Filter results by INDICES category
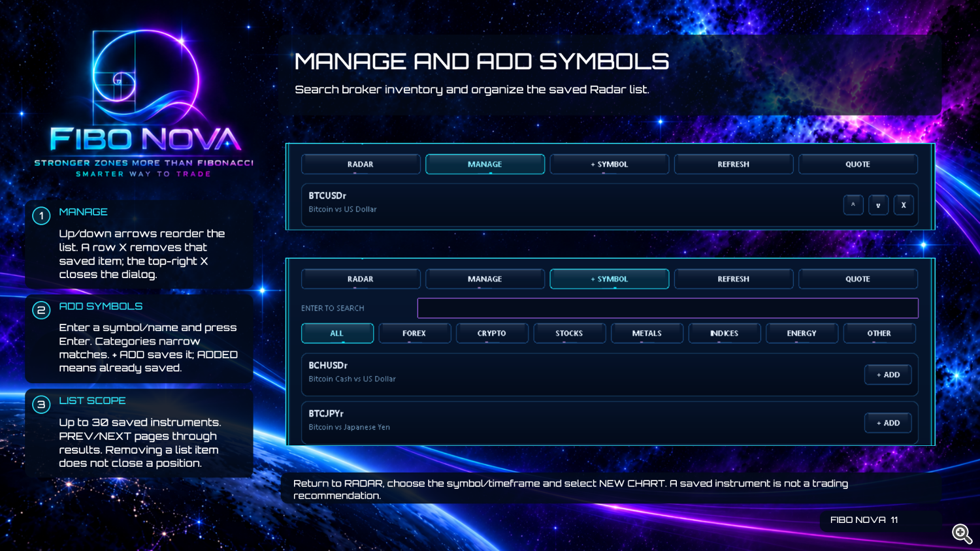 click(x=725, y=333)
